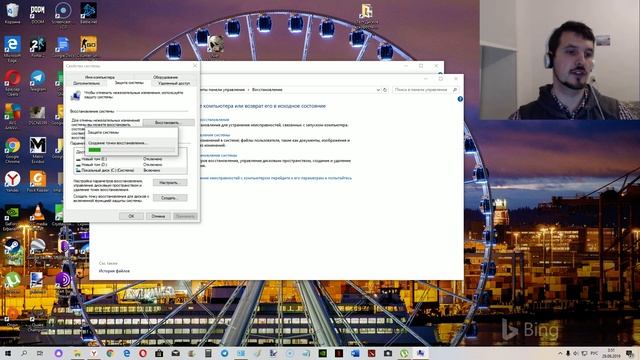This screenshot has width=640, height=360.
Task: Select Локальный диск (C:) (Система) row
Action: point(131,170)
